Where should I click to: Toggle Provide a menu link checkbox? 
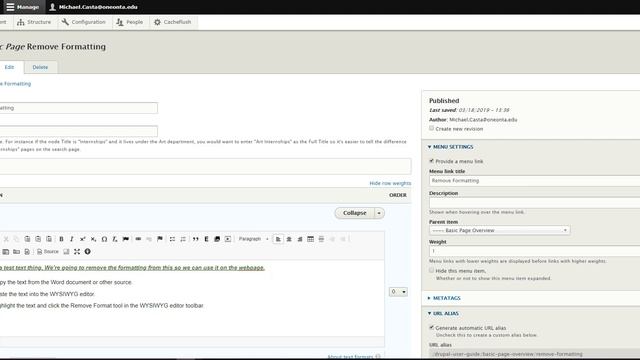(x=431, y=161)
